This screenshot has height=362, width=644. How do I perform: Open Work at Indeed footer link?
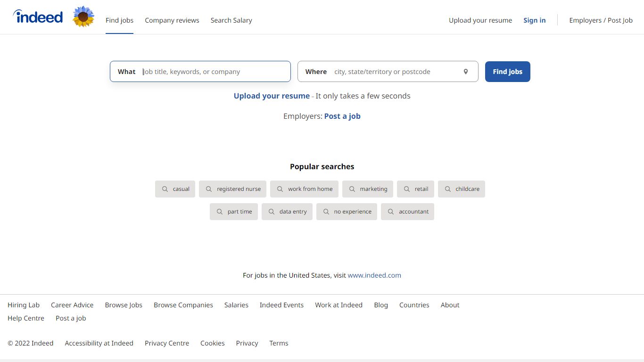pos(339,305)
